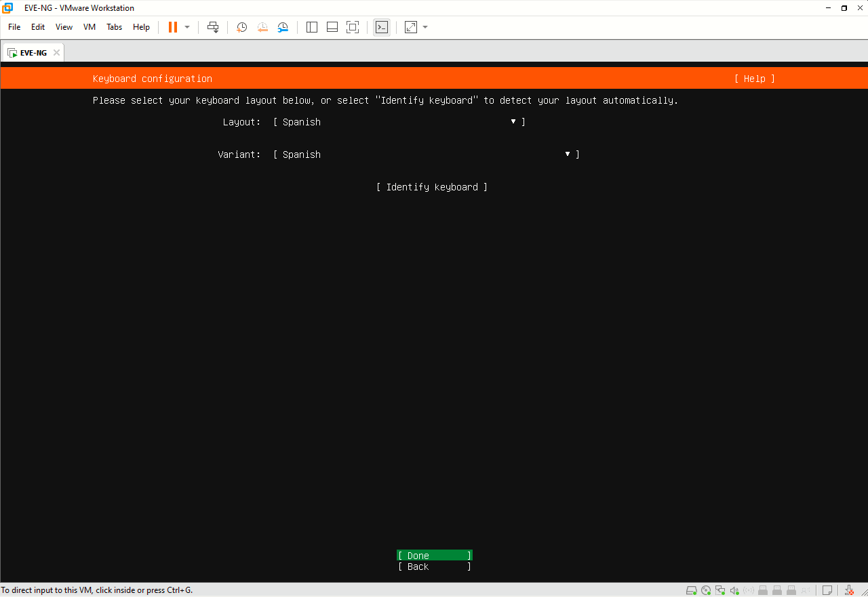
Task: Revert the VM to its previous snapshot
Action: (262, 27)
